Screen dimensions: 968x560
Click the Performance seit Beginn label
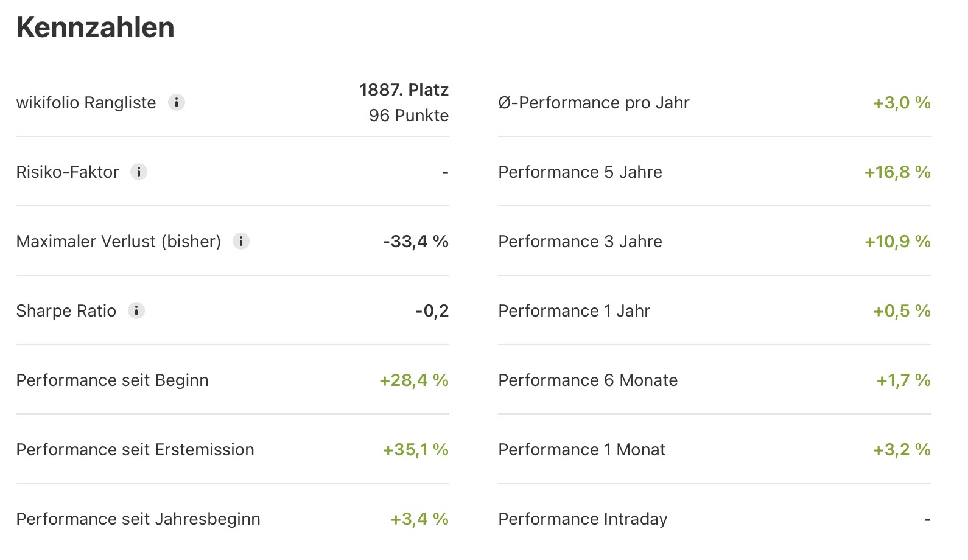coord(112,380)
